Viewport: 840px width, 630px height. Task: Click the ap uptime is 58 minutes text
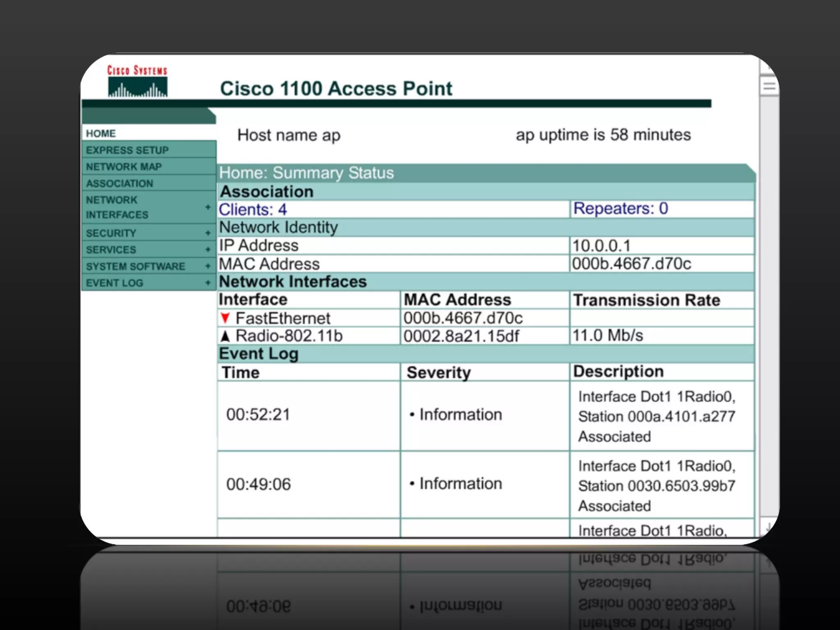(603, 135)
